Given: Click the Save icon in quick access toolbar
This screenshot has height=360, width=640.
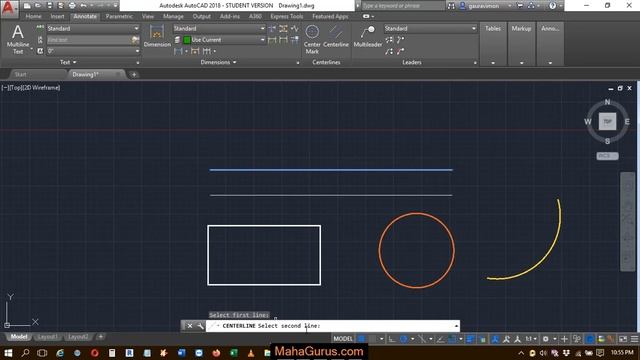Looking at the screenshot, I should [x=49, y=6].
